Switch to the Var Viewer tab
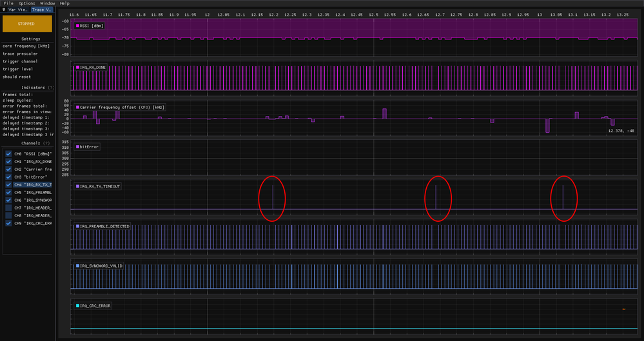Screen dimensions: 644x341 (19, 10)
